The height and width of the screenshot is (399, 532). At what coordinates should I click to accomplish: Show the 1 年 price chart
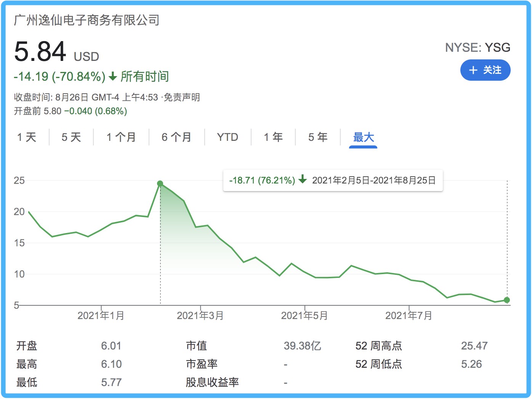(x=273, y=137)
